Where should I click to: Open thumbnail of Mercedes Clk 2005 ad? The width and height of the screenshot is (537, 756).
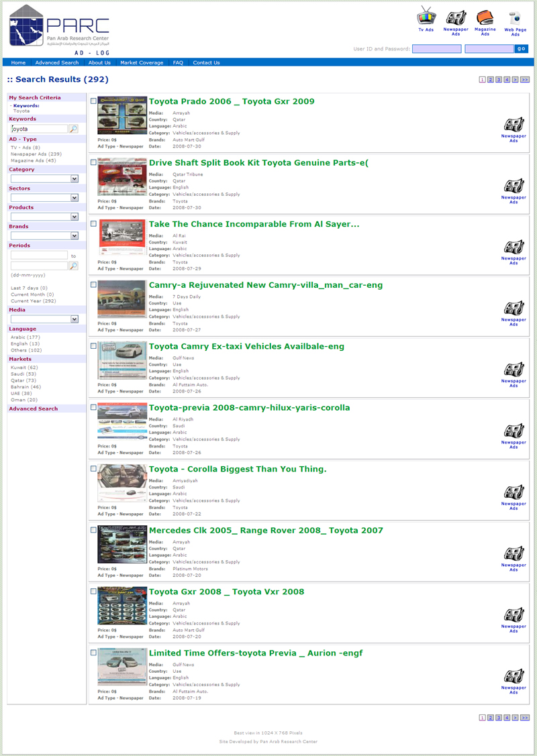pos(122,545)
